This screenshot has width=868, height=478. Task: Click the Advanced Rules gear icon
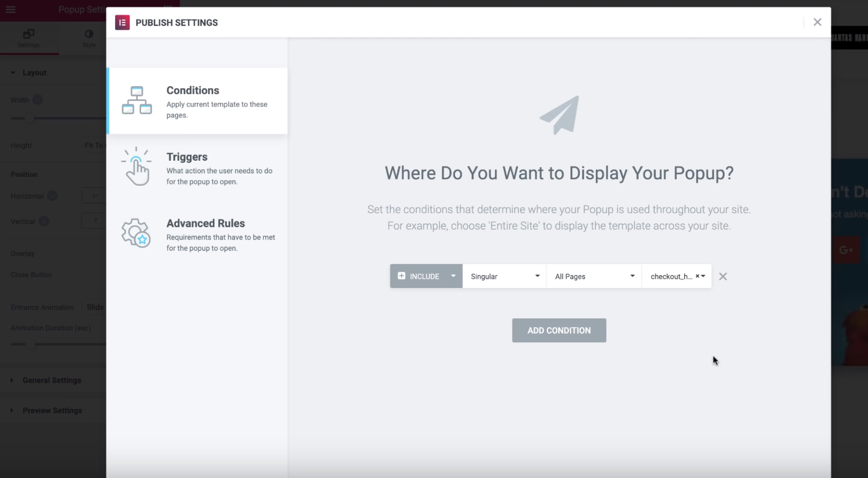136,233
